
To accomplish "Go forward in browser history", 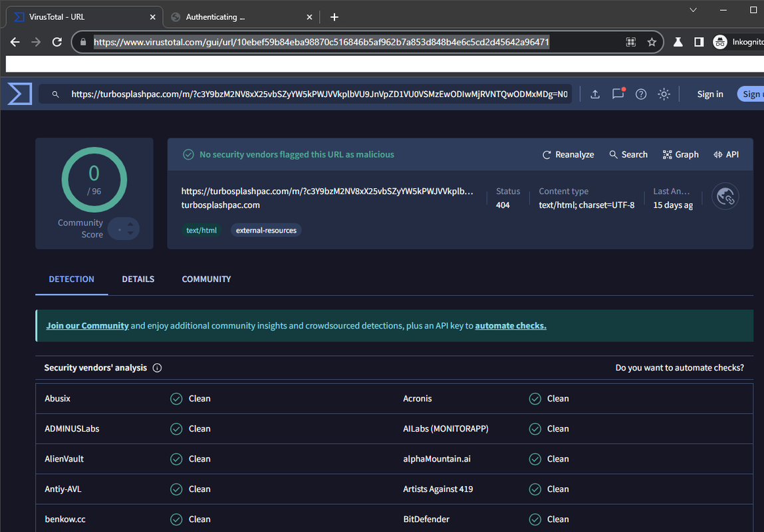I will 36,42.
